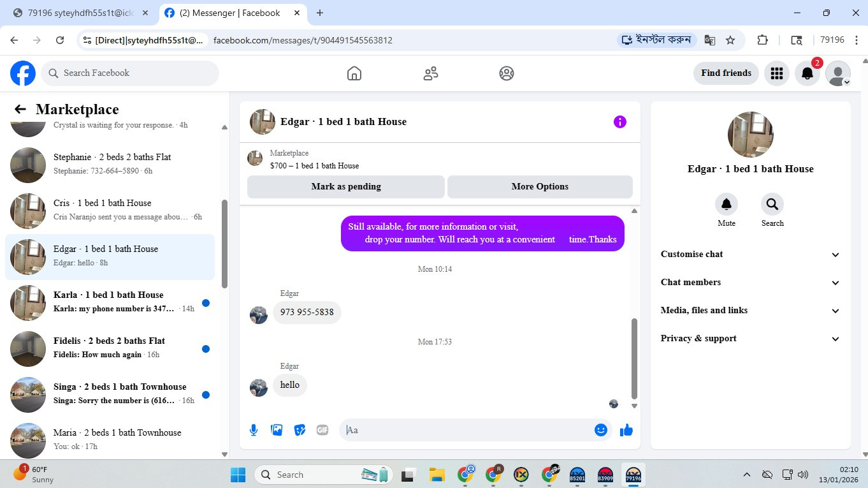
Task: Open the browser extensions puzzle icon
Action: point(762,40)
